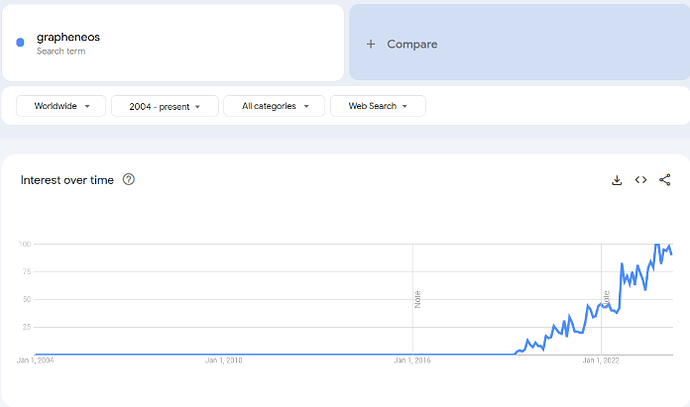
Task: Download the Interest over time data
Action: [x=617, y=180]
